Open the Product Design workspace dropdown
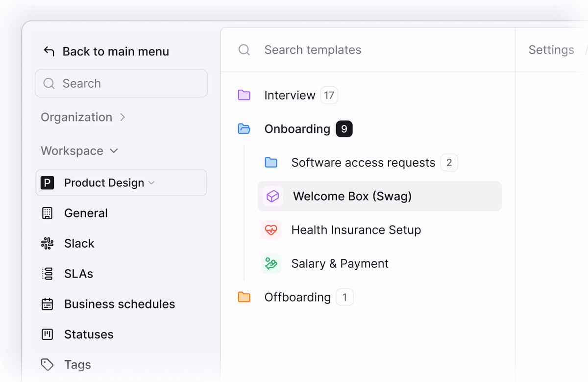 coord(121,183)
